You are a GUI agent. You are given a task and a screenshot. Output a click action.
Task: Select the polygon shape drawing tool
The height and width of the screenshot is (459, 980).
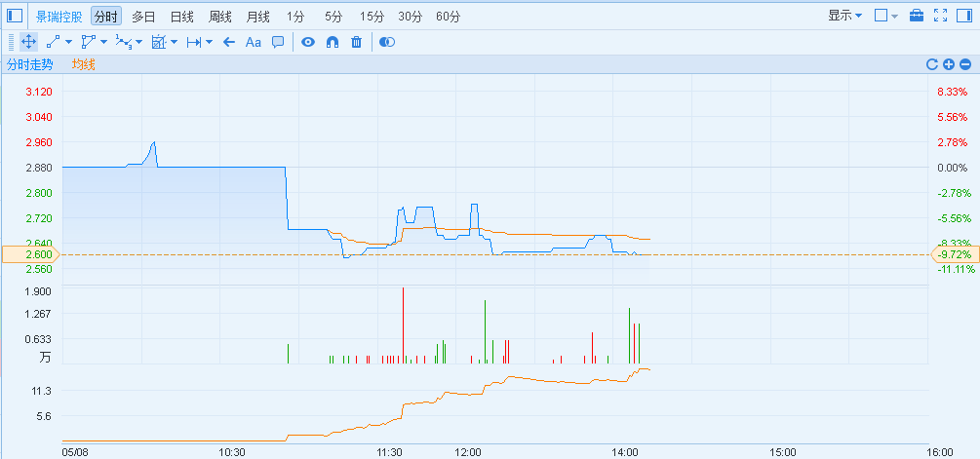(88, 42)
